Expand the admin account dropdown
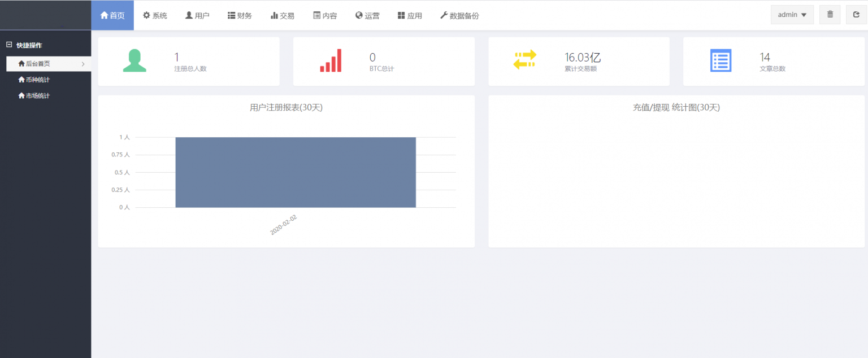This screenshot has height=358, width=868. point(792,15)
